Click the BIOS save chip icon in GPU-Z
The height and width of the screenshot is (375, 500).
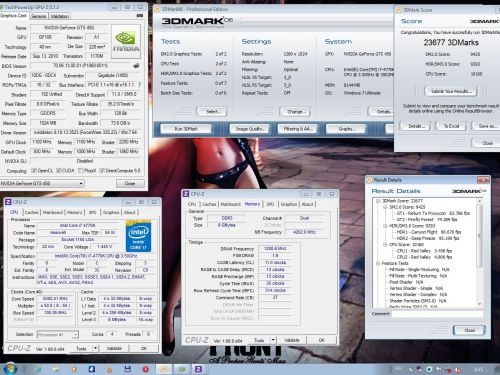pyautogui.click(x=136, y=66)
